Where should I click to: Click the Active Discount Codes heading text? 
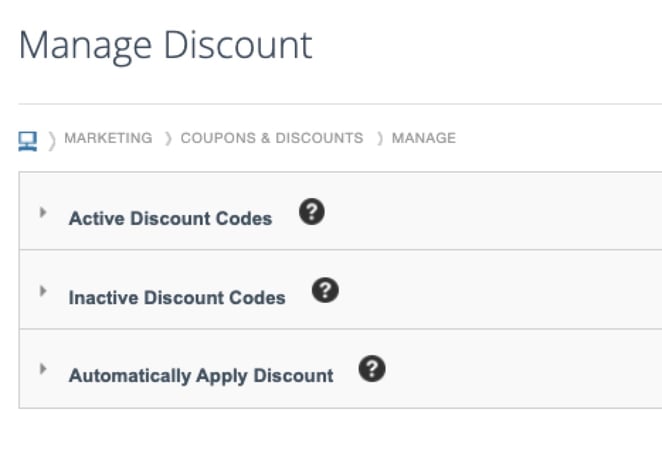171,218
